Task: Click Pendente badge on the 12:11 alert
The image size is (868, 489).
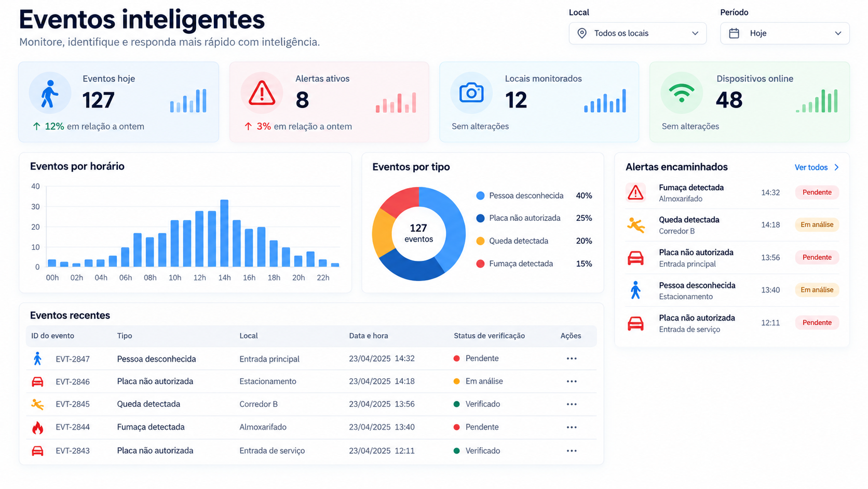Action: [x=817, y=323]
